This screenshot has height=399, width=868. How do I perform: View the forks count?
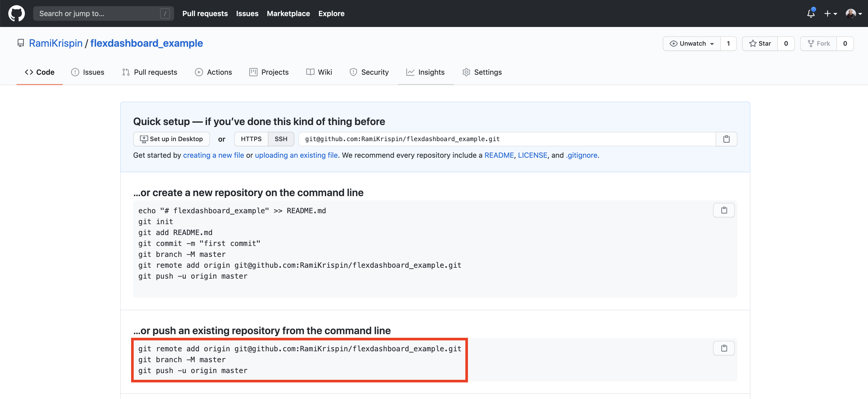click(845, 44)
